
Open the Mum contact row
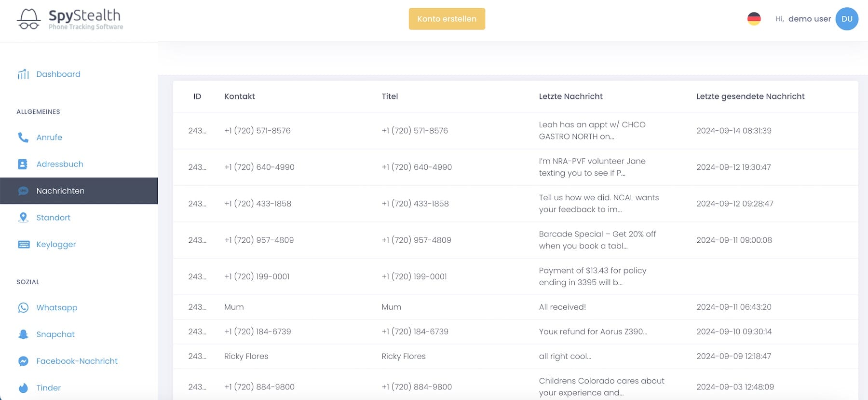(234, 307)
